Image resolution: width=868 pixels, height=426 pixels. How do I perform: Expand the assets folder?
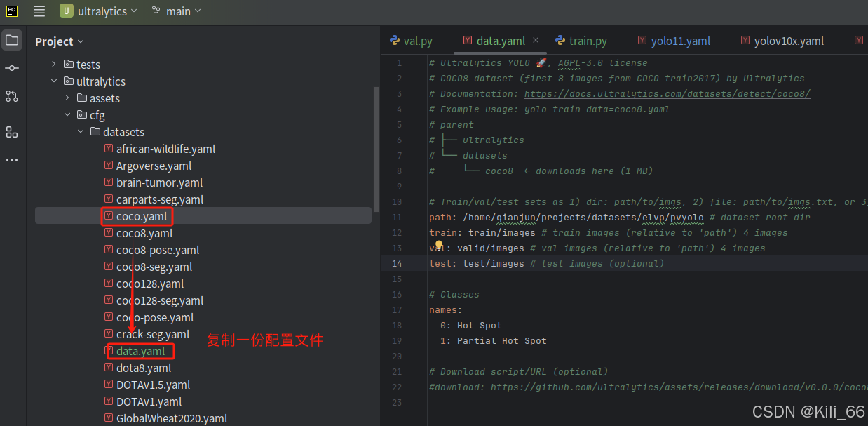67,98
